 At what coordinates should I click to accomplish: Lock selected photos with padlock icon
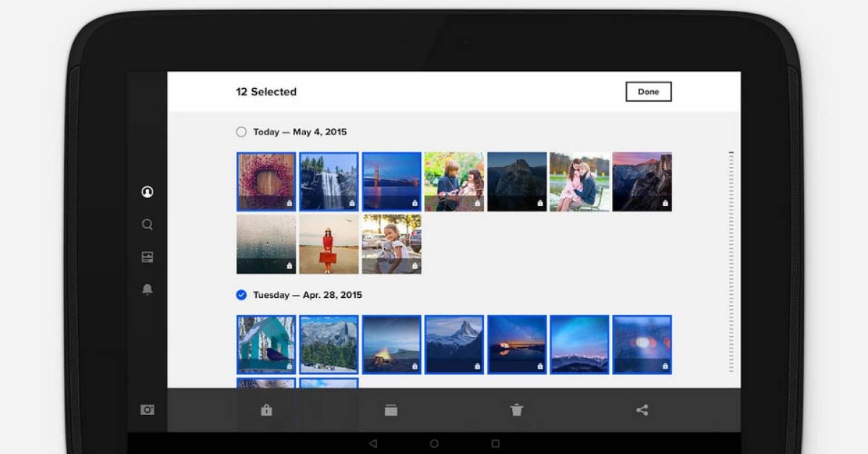[266, 411]
